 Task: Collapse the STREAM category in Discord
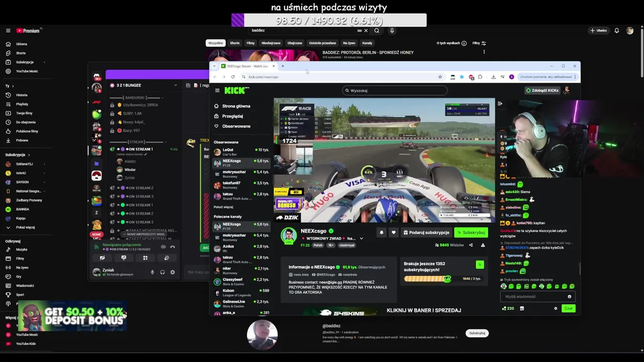click(x=135, y=142)
